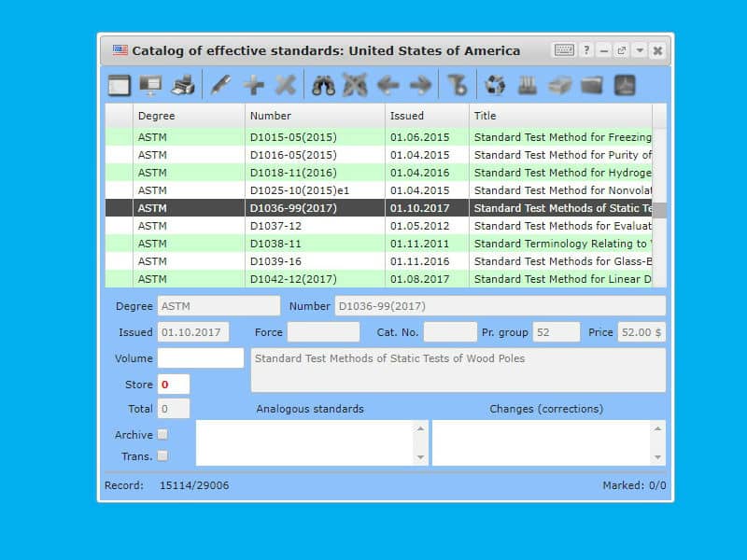747x560 pixels.
Task: Click the title text area about Wood Poles
Action: point(458,370)
